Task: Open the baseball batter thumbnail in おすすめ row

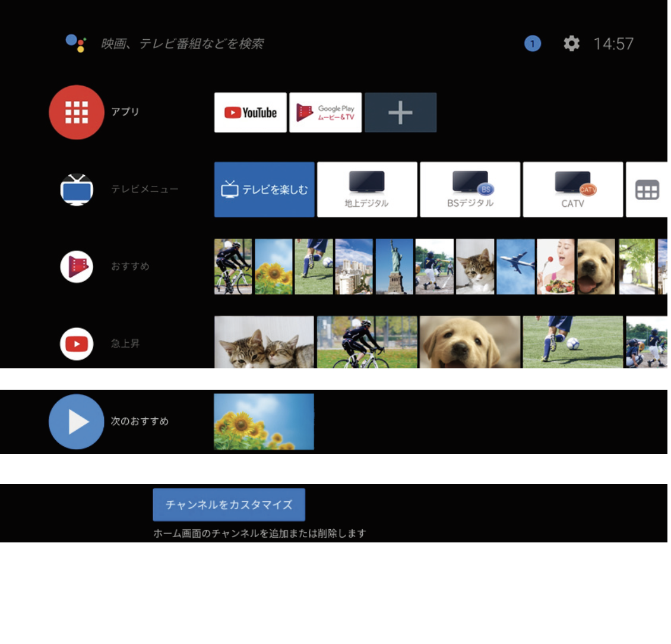Action: point(435,266)
